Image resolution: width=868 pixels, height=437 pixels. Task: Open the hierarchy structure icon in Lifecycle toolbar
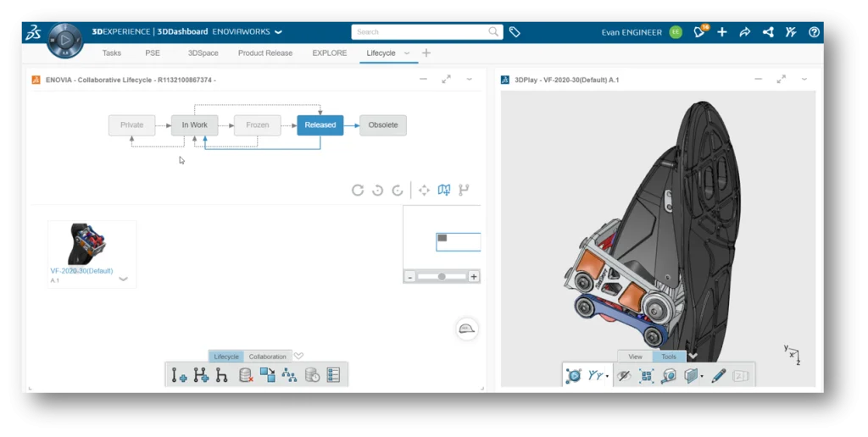coord(290,374)
